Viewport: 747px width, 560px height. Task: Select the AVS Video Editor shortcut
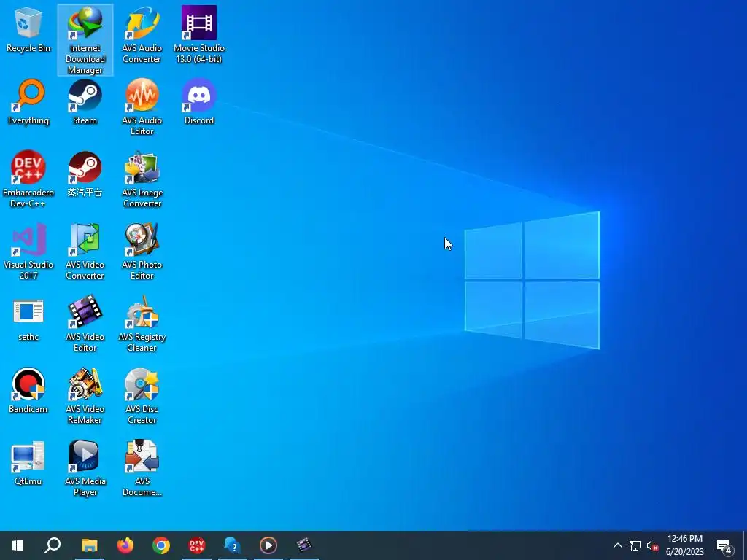tap(85, 324)
